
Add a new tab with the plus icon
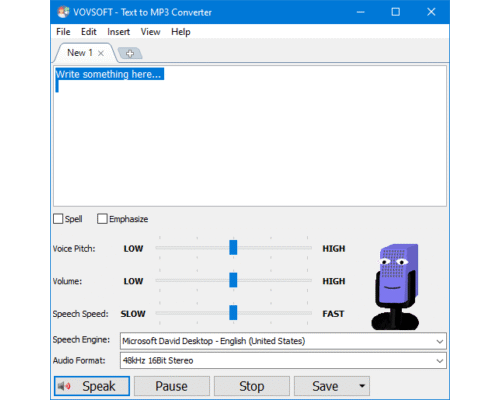coord(130,53)
